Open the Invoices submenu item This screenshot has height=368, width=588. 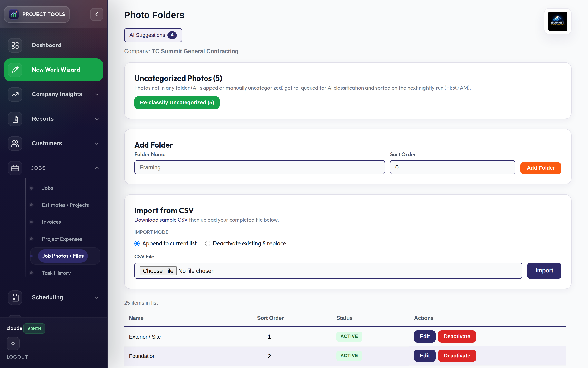pos(51,222)
